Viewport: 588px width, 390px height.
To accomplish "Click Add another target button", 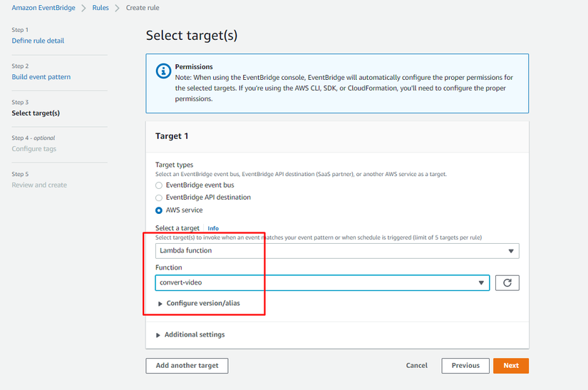I will click(187, 366).
